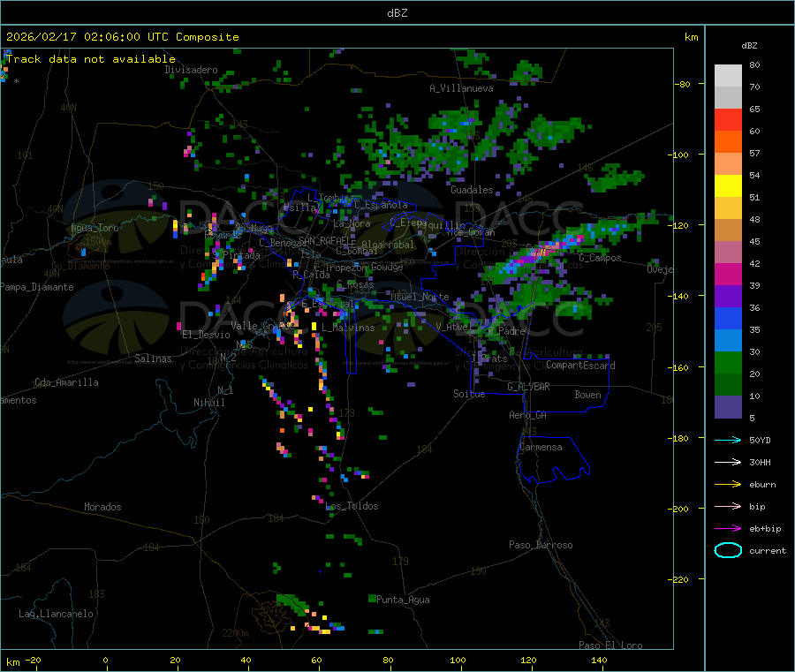Click the 100 km horizontal axis tick

click(x=458, y=660)
